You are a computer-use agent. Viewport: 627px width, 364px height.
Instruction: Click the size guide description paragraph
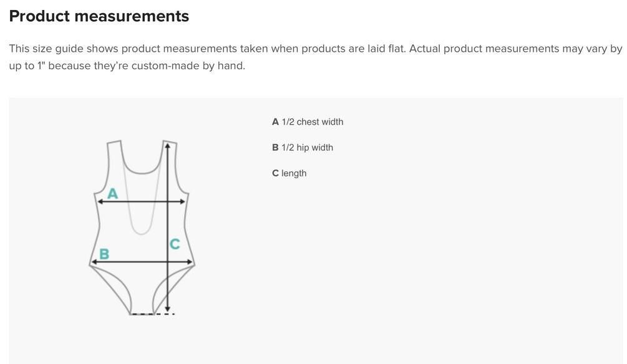[315, 57]
